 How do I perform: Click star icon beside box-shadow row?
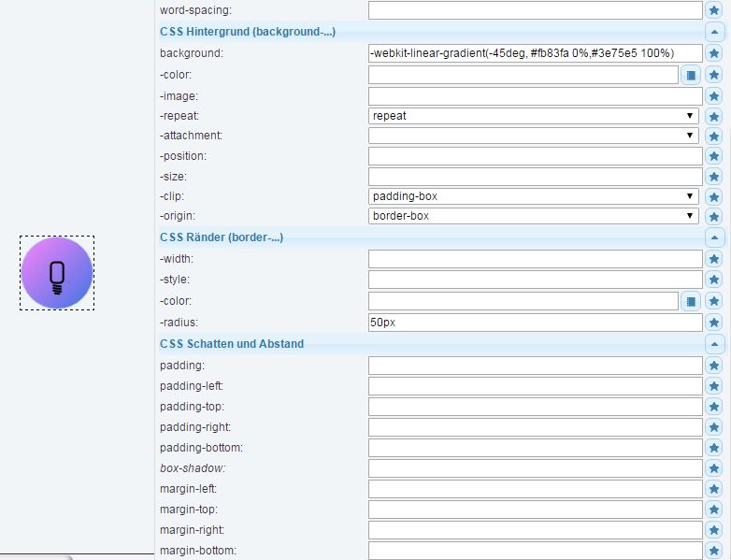coord(714,468)
